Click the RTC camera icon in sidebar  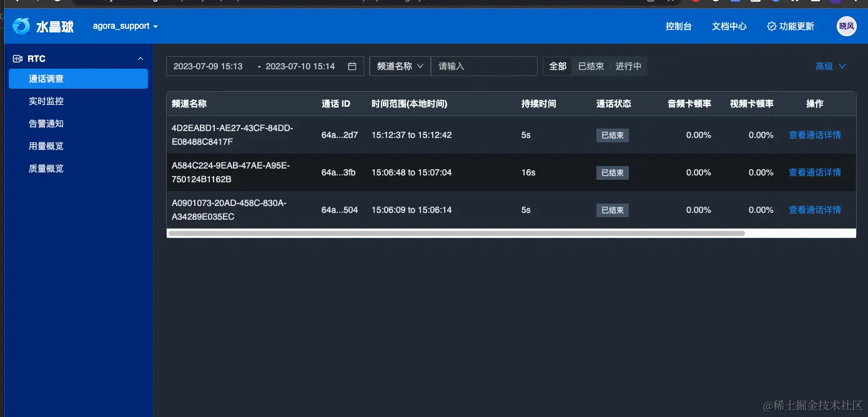coord(17,59)
